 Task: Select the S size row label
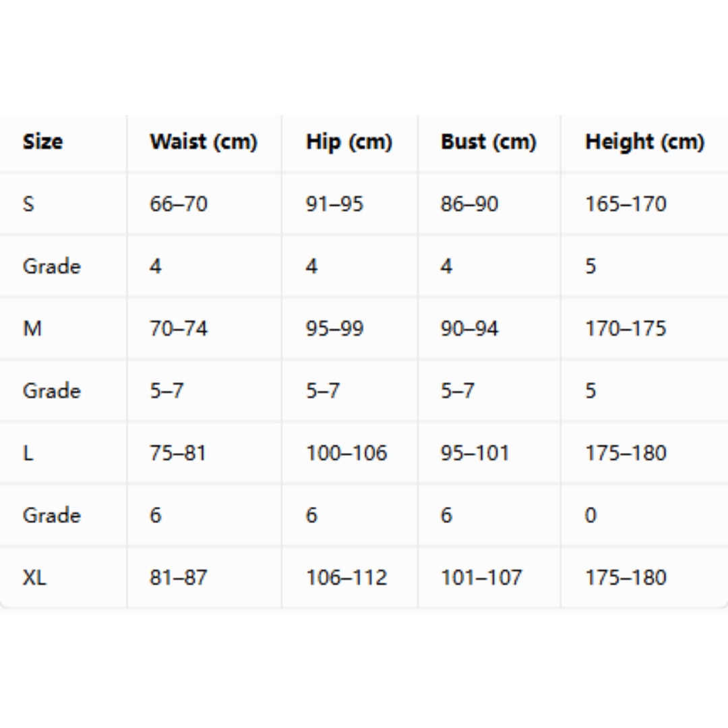point(28,204)
